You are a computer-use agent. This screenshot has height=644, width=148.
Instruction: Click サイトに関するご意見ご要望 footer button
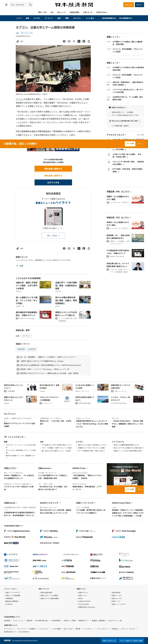(x=131, y=641)
